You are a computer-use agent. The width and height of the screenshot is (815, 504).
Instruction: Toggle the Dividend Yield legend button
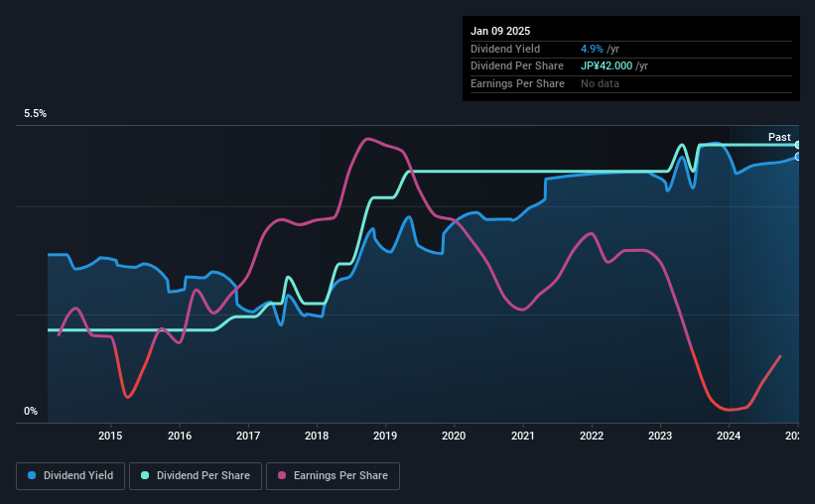tap(70, 476)
